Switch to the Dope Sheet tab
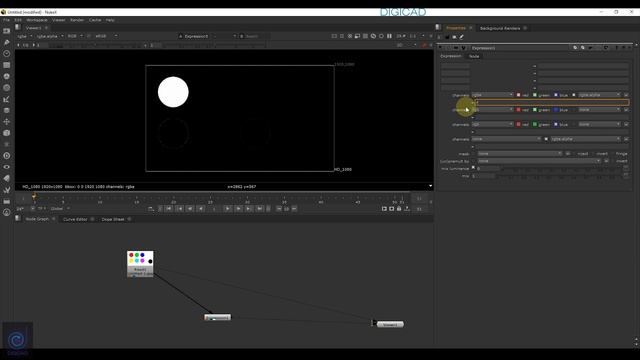This screenshot has height=360, width=640. (113, 219)
